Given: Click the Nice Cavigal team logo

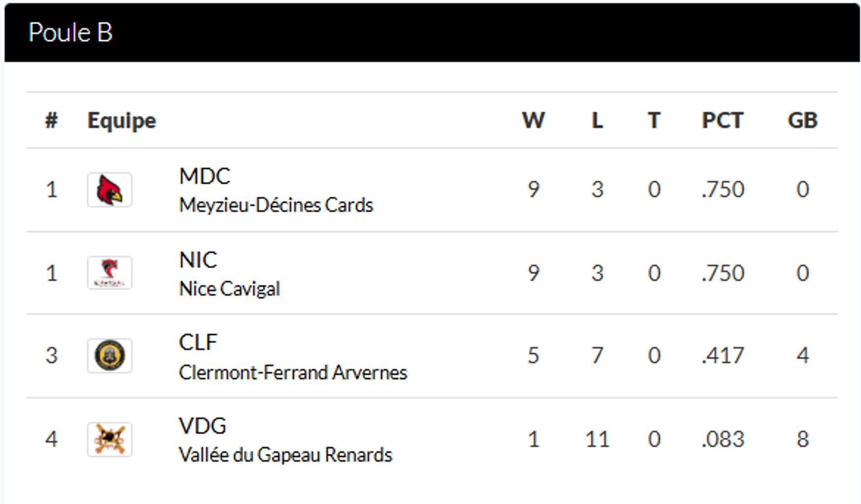Looking at the screenshot, I should pyautogui.click(x=109, y=273).
